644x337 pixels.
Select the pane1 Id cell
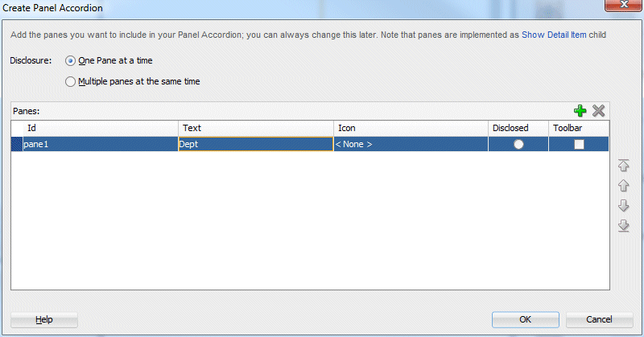pyautogui.click(x=100, y=144)
